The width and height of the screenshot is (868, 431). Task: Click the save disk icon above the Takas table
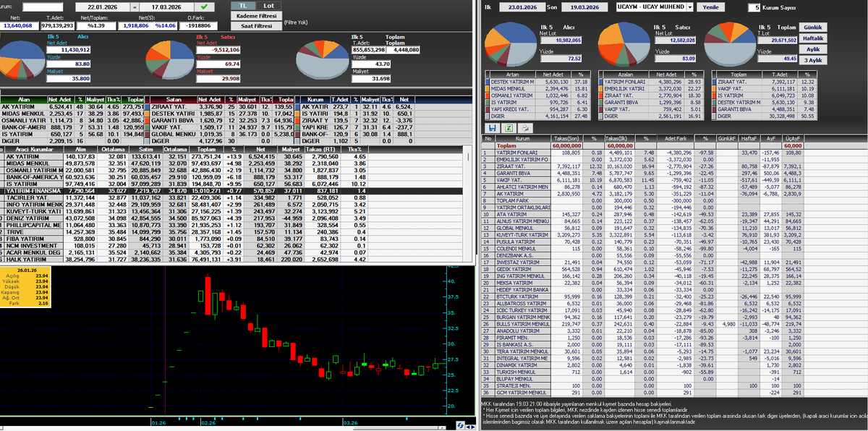493,128
